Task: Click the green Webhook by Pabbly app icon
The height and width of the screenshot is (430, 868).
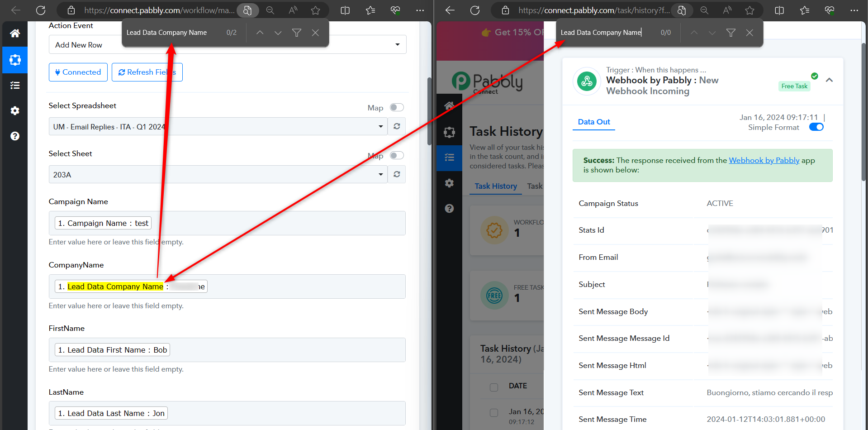Action: point(587,81)
